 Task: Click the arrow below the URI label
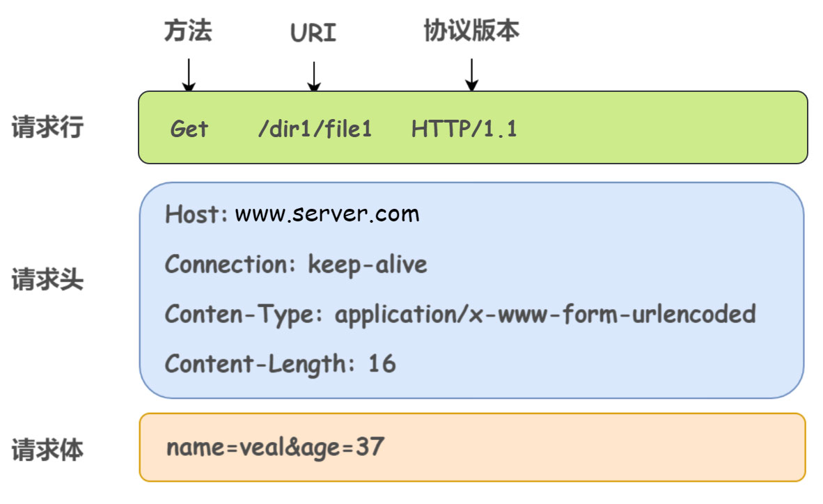314,77
